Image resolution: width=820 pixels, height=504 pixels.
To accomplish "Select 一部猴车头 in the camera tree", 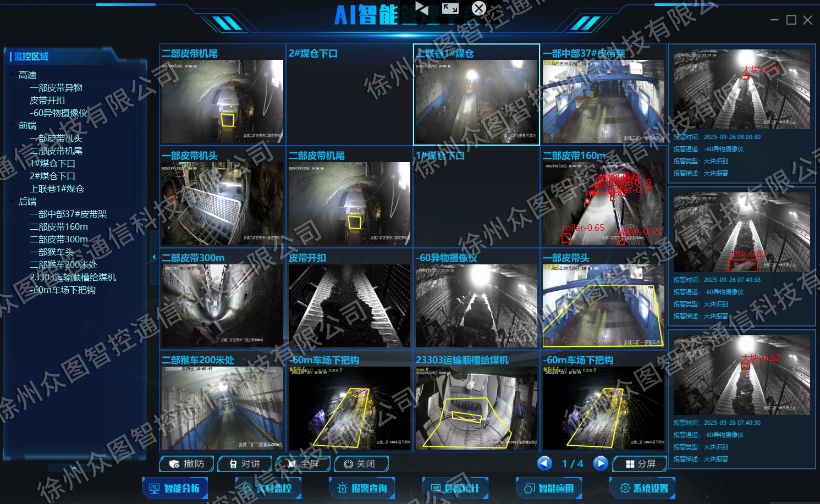I will [52, 252].
